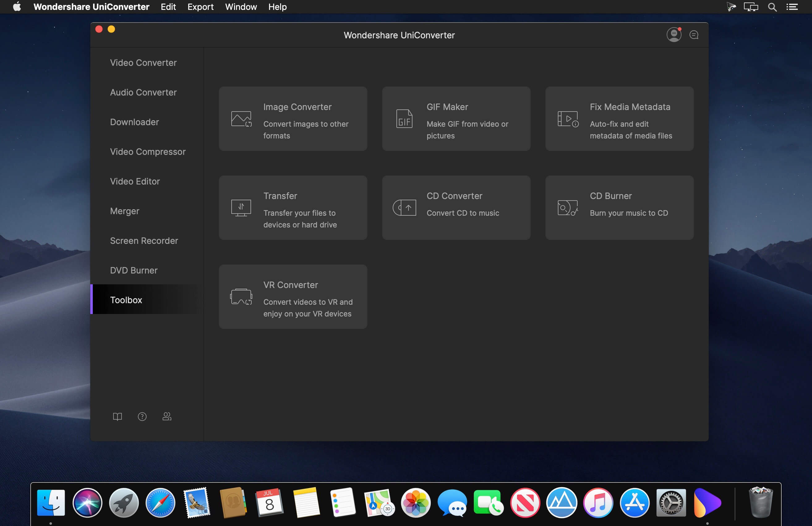
Task: Click the notification bell on account icon
Action: pyautogui.click(x=679, y=29)
